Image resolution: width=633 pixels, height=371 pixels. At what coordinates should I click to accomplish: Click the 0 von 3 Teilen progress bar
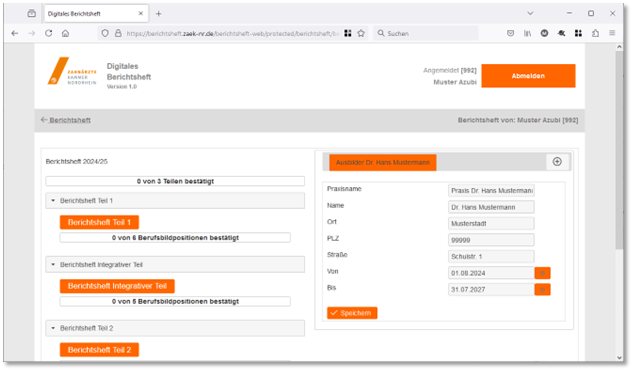point(175,181)
